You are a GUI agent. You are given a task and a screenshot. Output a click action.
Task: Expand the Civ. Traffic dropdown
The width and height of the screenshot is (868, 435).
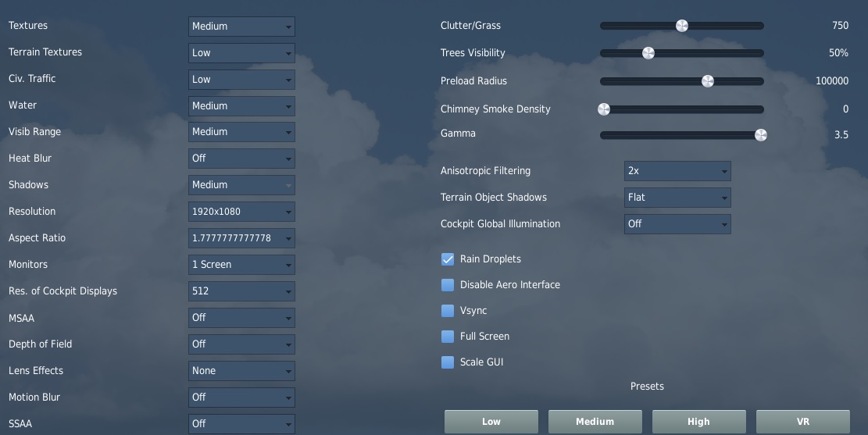241,79
